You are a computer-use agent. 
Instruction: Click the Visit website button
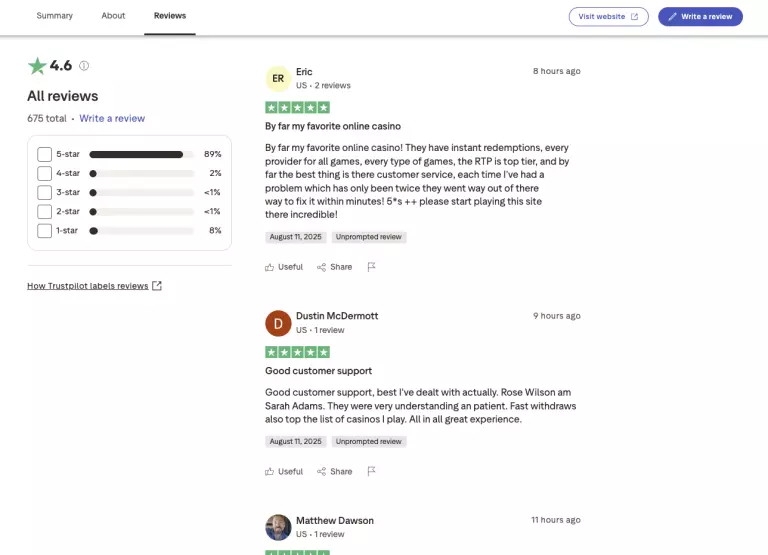click(608, 17)
